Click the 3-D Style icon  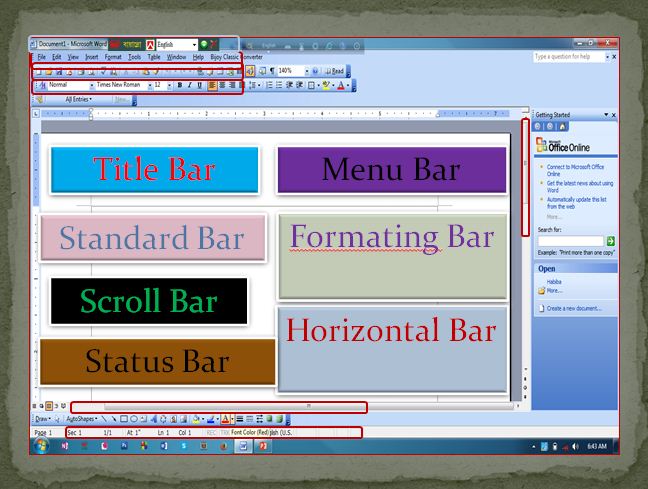279,419
